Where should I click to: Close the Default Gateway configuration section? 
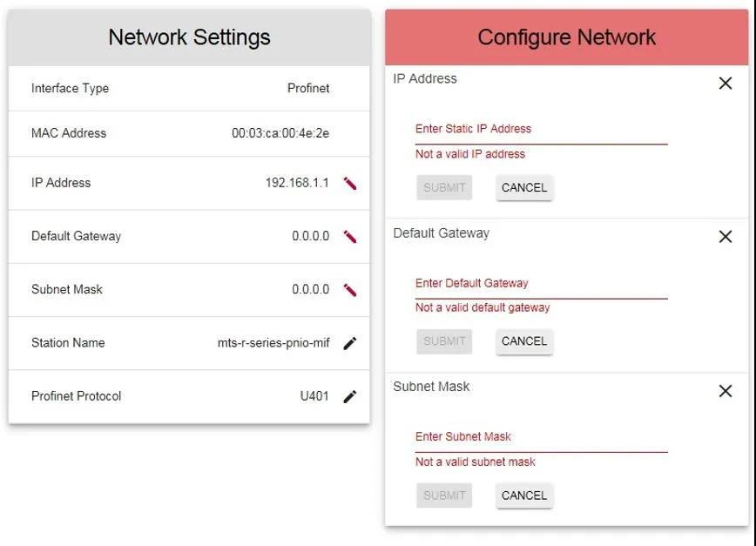pyautogui.click(x=725, y=237)
